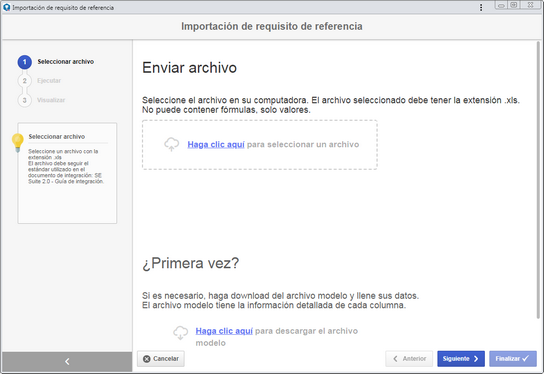Viewport: 544px width, 374px height.
Task: Click the vertical scrollbar on the right
Action: click(x=538, y=180)
